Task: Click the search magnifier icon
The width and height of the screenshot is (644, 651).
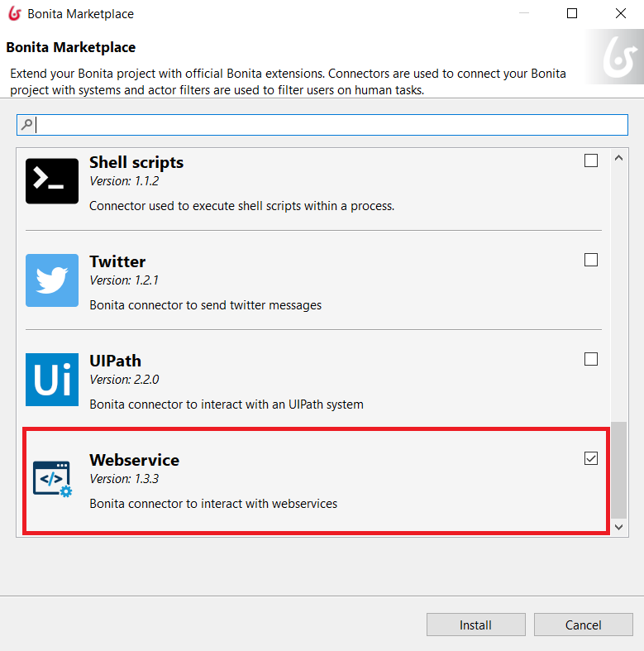Action: pos(27,125)
